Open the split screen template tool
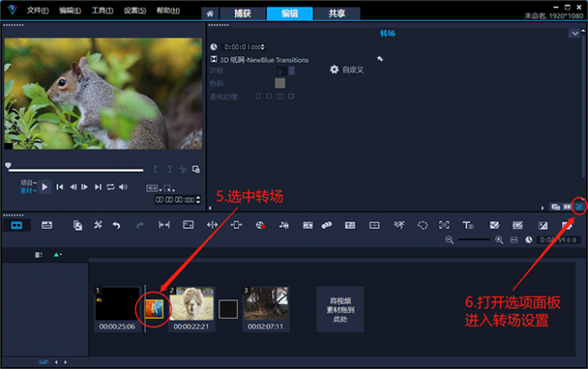 coord(374,226)
